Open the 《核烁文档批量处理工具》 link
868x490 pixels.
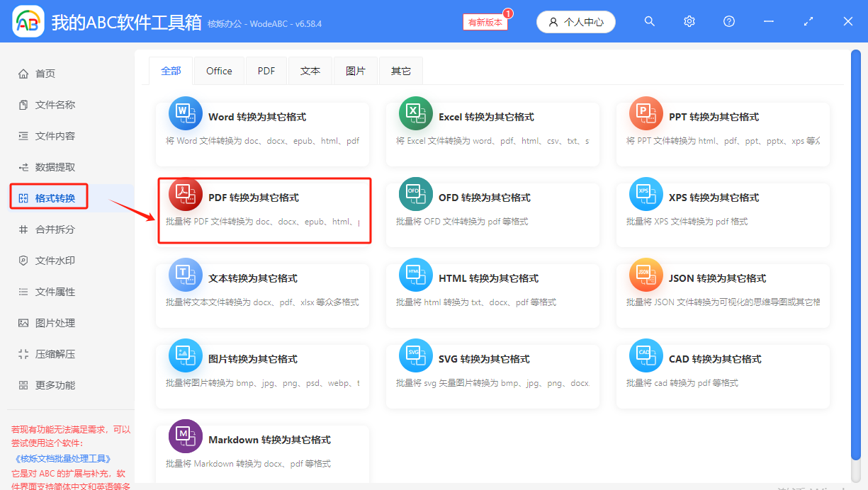click(x=62, y=459)
